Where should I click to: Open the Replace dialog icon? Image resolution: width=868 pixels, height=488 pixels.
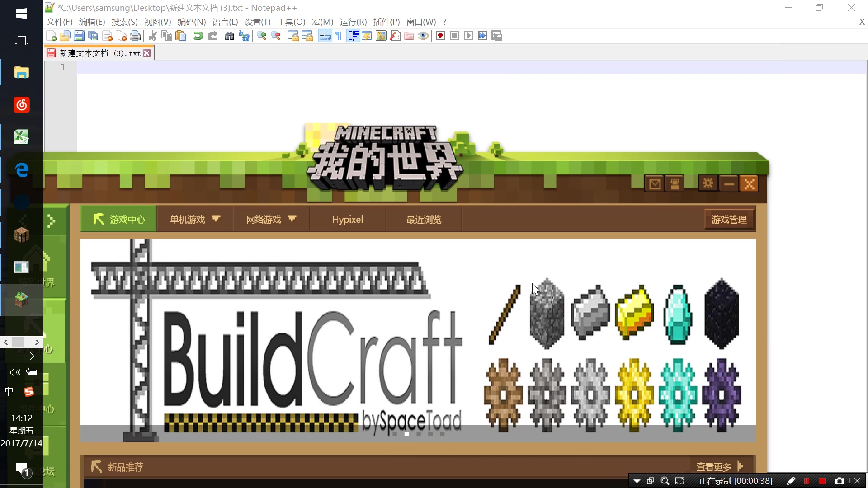pos(244,36)
